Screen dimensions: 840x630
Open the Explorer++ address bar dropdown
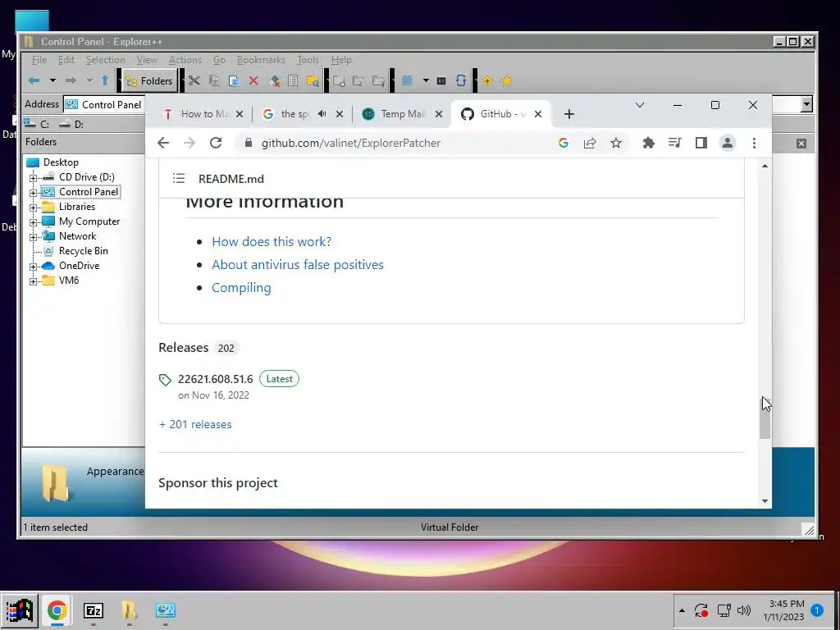click(x=807, y=104)
